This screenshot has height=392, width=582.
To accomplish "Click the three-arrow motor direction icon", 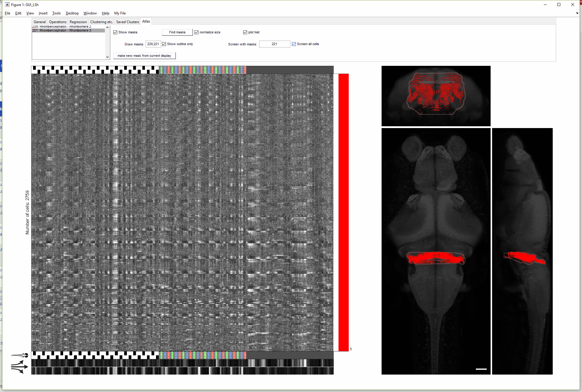I will point(19,367).
